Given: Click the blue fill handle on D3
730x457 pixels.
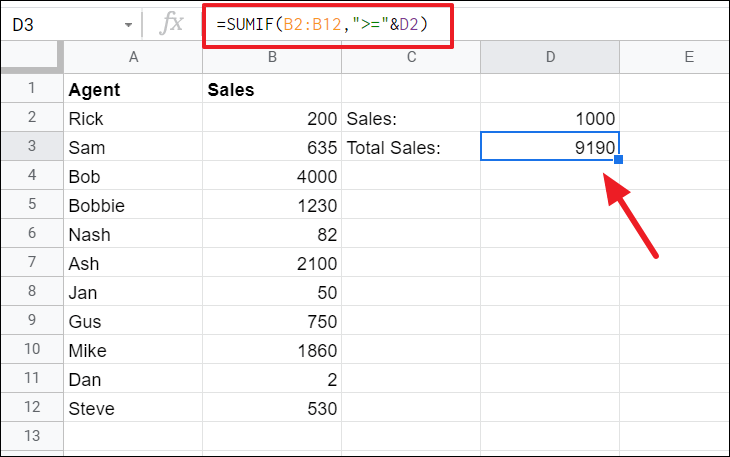Looking at the screenshot, I should pos(619,160).
